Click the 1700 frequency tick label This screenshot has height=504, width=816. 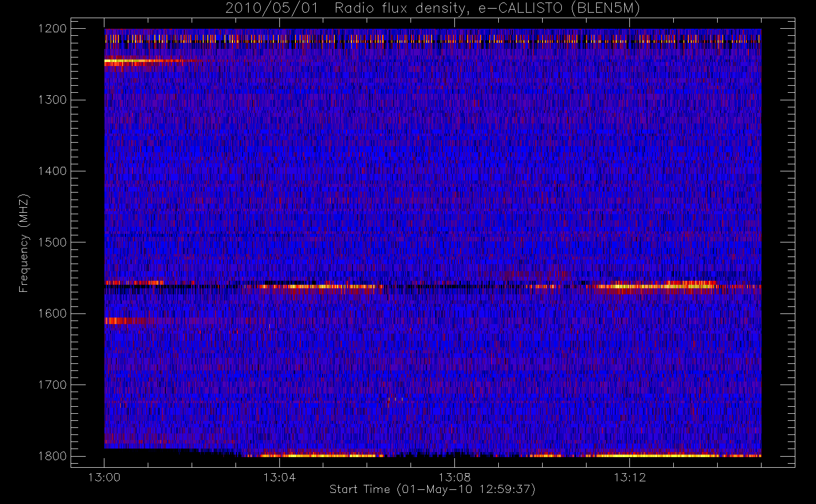52,385
